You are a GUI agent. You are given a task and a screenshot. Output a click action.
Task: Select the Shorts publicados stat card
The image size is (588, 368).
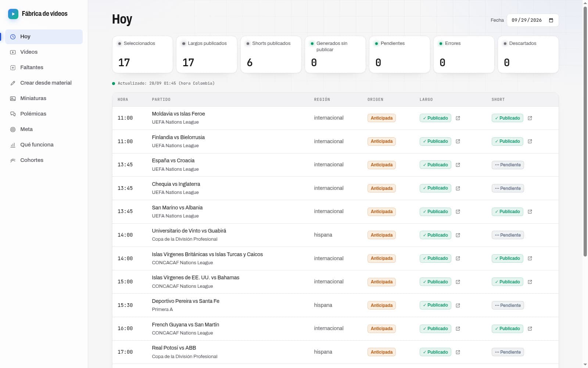tap(271, 54)
